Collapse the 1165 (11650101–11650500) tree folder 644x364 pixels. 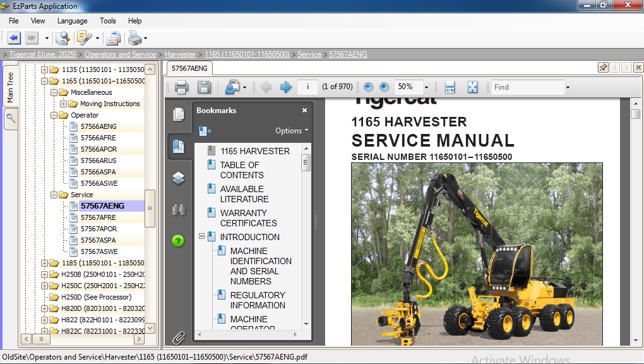point(44,81)
